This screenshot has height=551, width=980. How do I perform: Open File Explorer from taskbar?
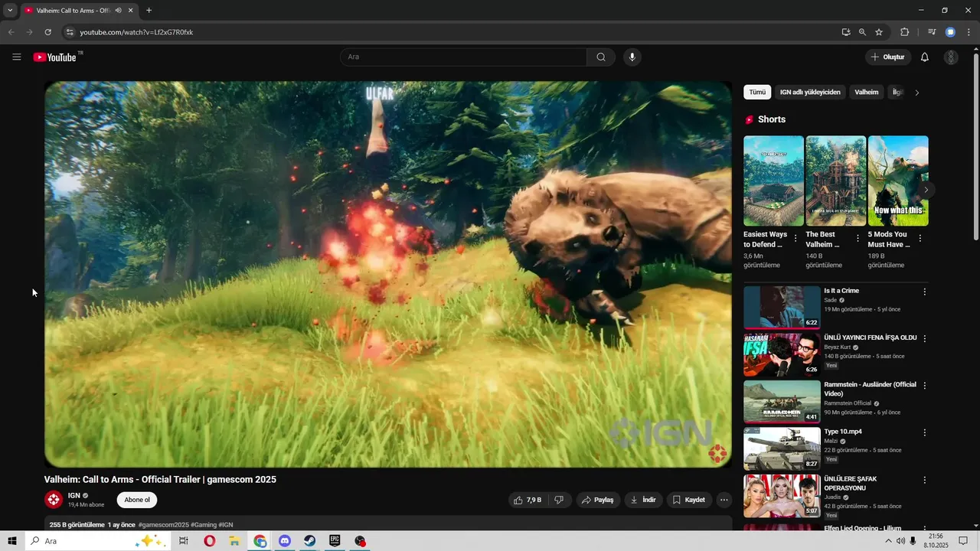click(x=234, y=541)
